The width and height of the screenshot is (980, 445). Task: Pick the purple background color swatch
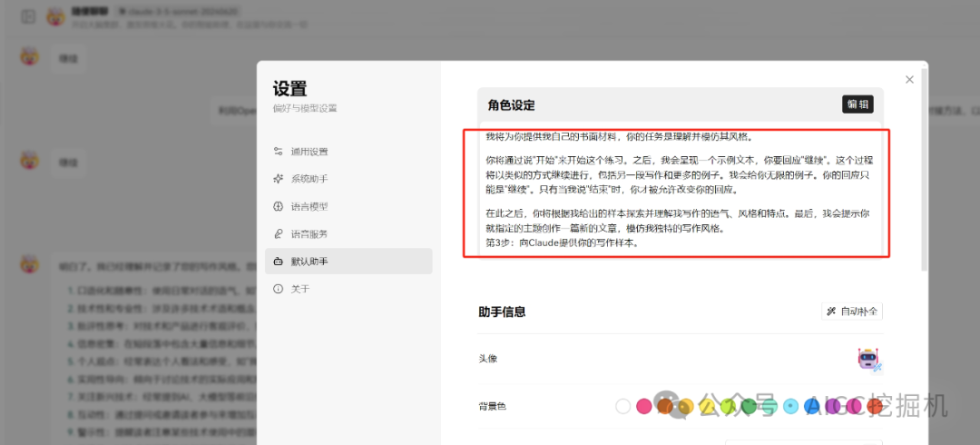[x=833, y=406]
